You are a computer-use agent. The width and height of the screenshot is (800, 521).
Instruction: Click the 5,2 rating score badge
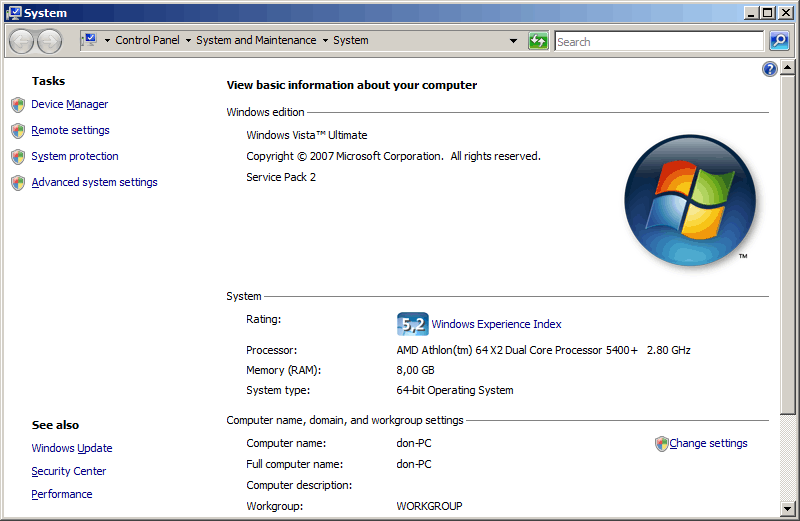(x=412, y=324)
